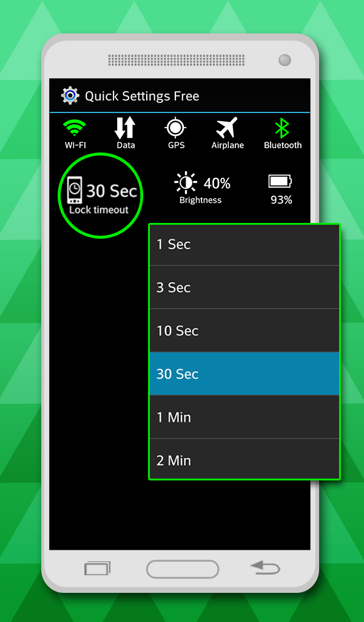Toggle the Wi-Fi icon
364x622 pixels.
click(x=75, y=128)
